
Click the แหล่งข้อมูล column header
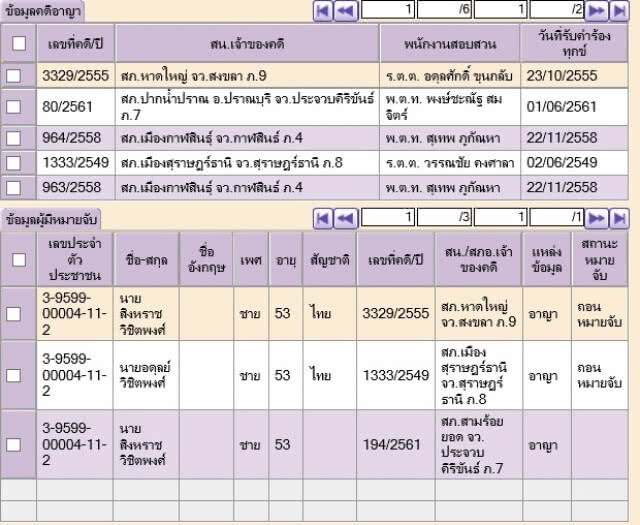point(547,260)
